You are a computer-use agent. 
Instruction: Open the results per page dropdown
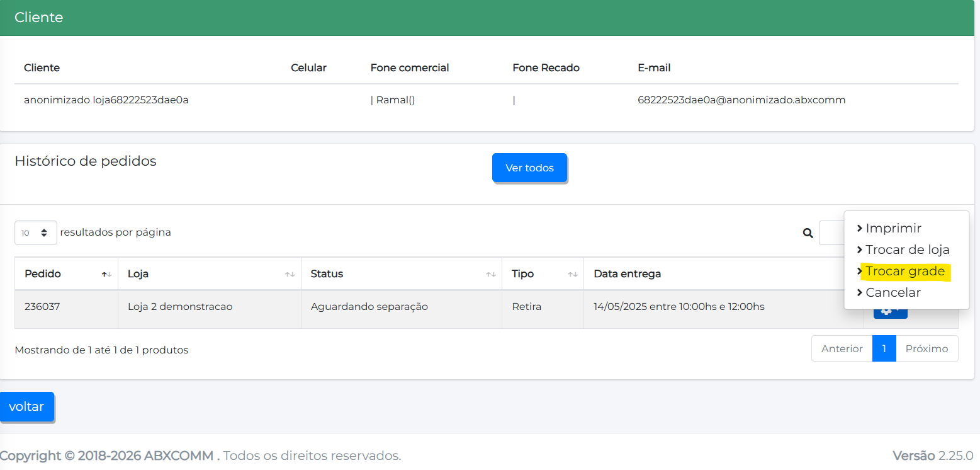point(35,232)
